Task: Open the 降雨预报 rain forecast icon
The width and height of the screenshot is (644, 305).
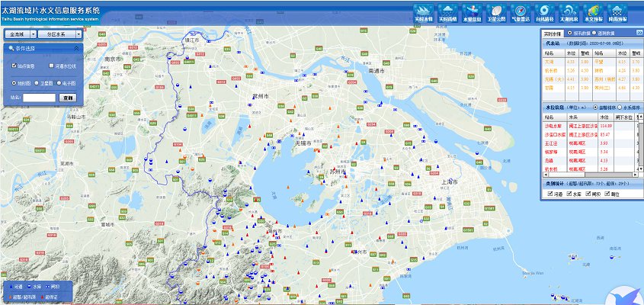Action: pyautogui.click(x=617, y=12)
